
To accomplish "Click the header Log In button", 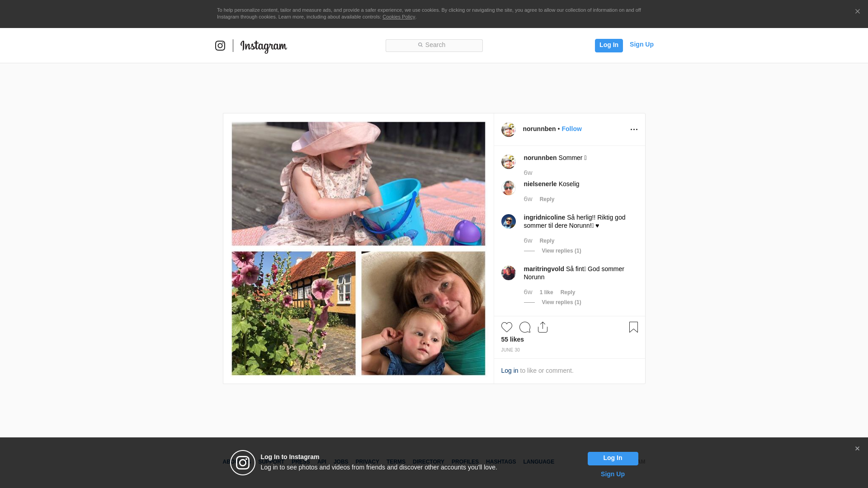I will click(609, 45).
